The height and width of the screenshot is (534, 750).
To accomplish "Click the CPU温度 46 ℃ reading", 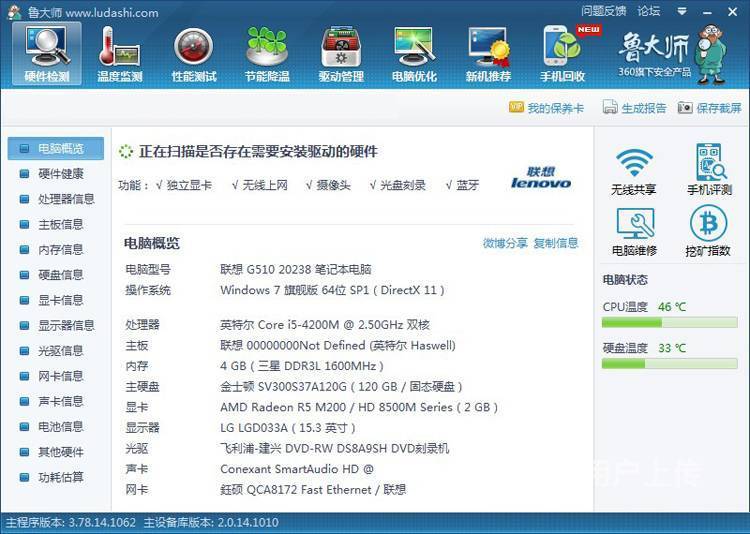I will click(x=672, y=307).
